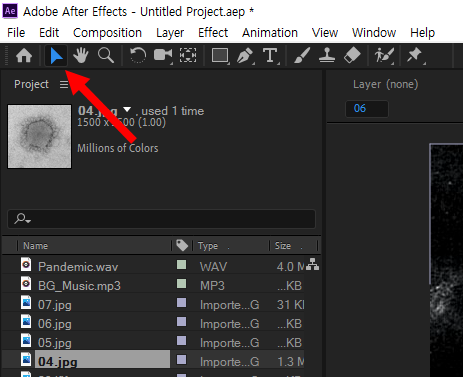The width and height of the screenshot is (463, 377).
Task: Select the Unified Camera tool
Action: [x=163, y=56]
